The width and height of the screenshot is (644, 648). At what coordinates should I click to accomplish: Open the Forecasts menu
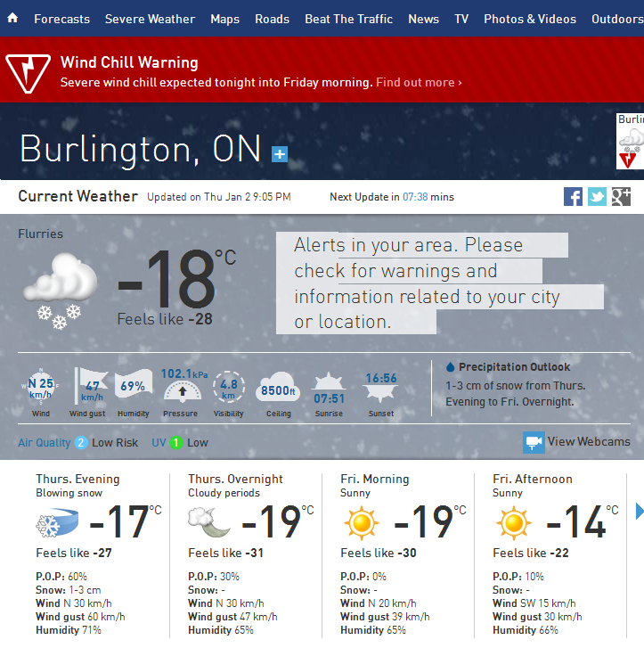62,19
